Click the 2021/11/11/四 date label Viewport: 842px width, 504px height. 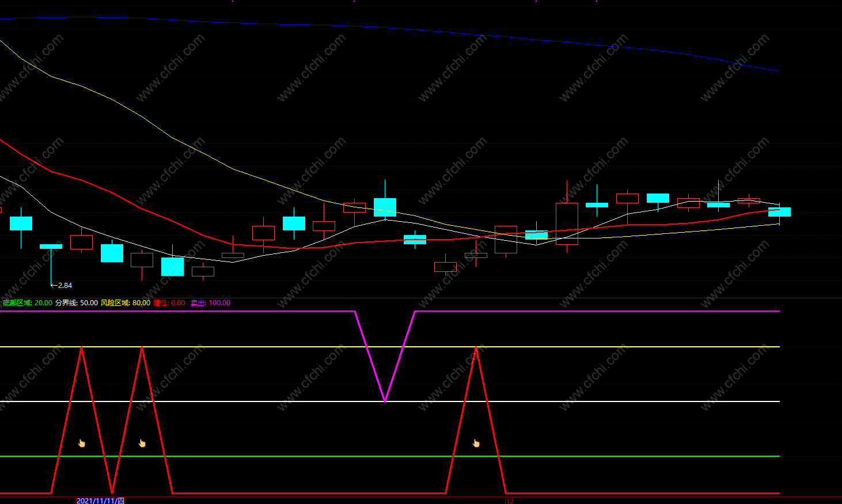click(x=100, y=501)
